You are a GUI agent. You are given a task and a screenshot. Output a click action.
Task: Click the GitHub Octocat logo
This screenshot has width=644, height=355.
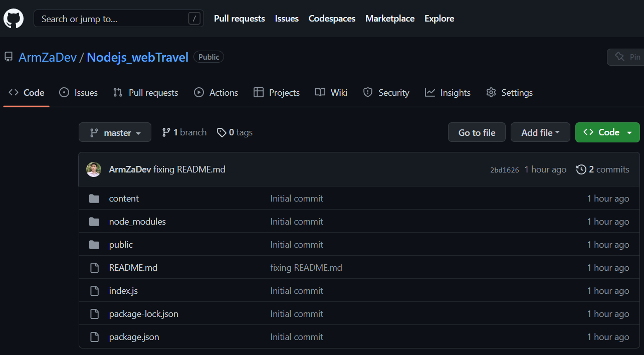pos(14,19)
